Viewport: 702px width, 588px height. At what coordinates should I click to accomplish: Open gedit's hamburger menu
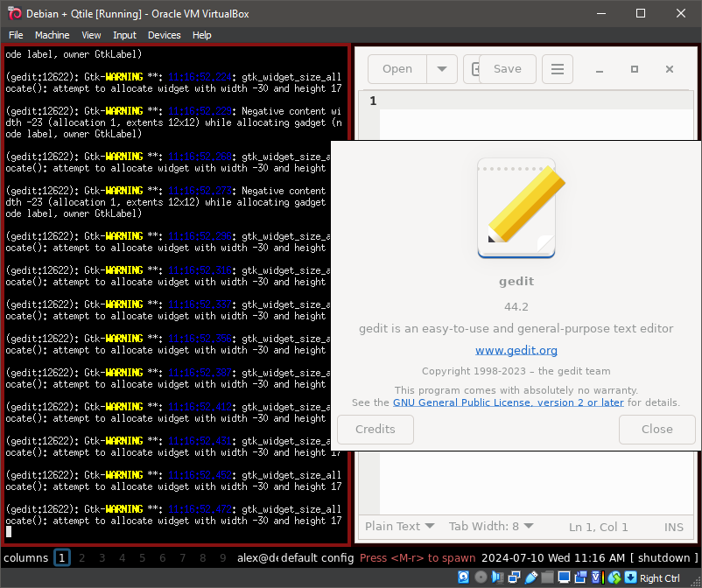tap(557, 69)
